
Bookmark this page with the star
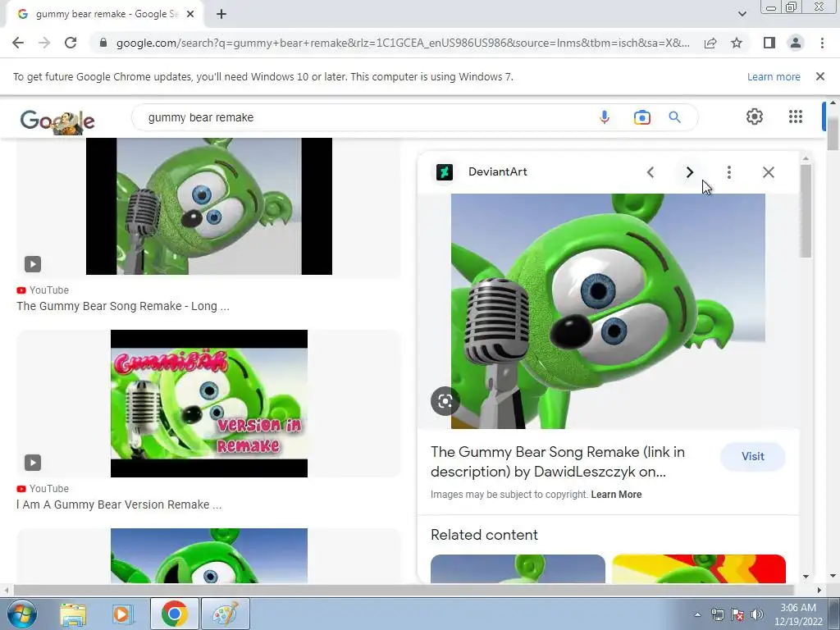(737, 43)
